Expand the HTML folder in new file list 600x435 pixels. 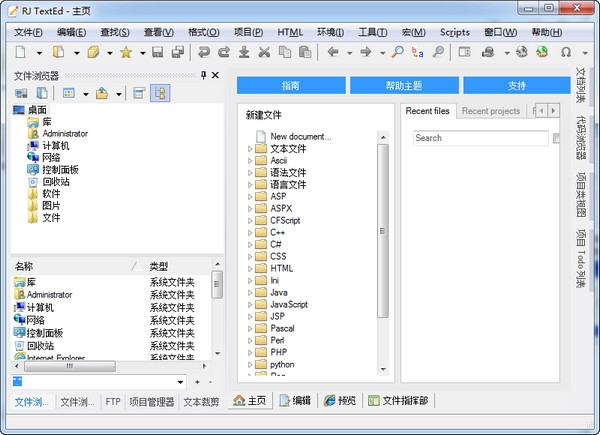(250, 268)
